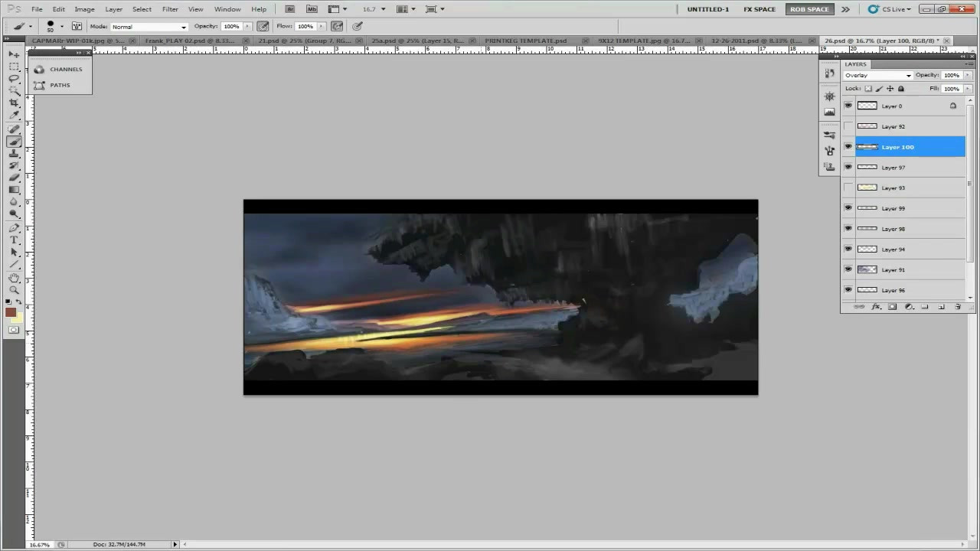Show Layer 93 visibility
This screenshot has width=980, height=551.
(848, 187)
